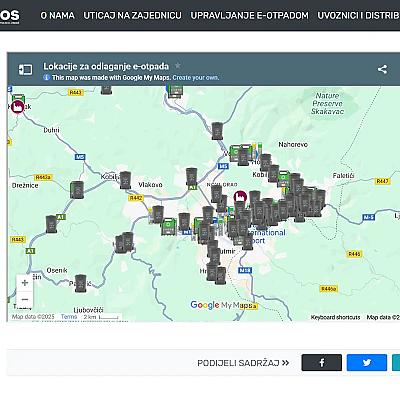Image resolution: width=400 pixels, height=400 pixels.
Task: Select the bin marker above Osenik area near Pazarić
Action: click(x=80, y=283)
